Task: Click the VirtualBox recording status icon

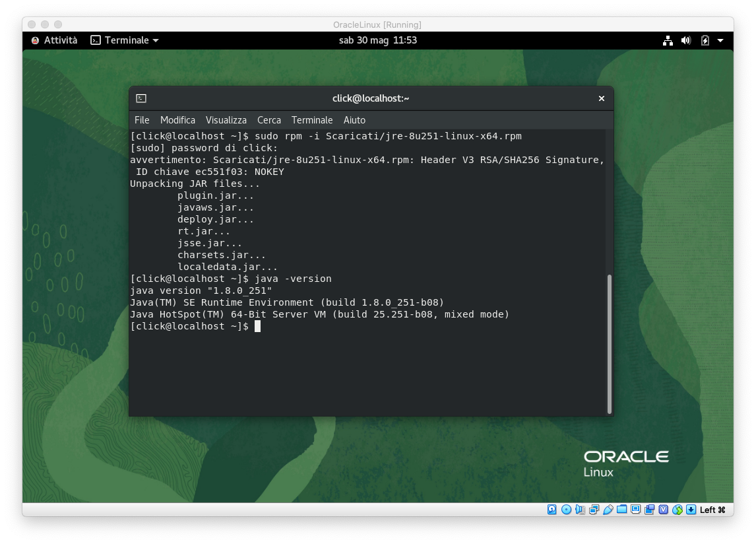Action: click(x=649, y=510)
